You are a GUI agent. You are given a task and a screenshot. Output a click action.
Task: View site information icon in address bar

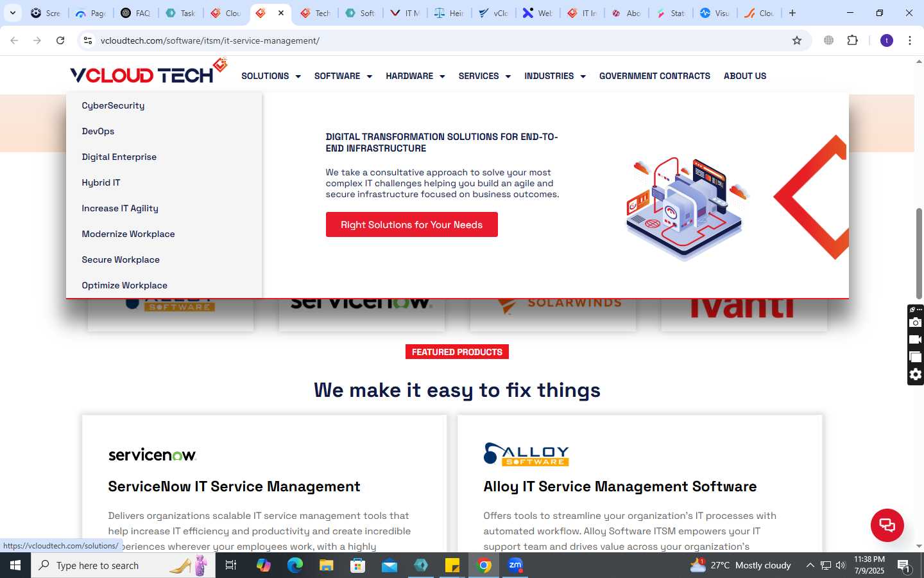(88, 40)
